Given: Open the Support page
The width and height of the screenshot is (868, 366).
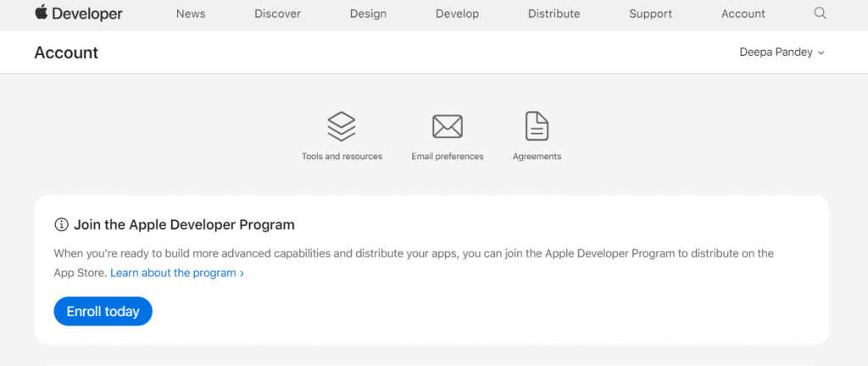Looking at the screenshot, I should click(650, 14).
